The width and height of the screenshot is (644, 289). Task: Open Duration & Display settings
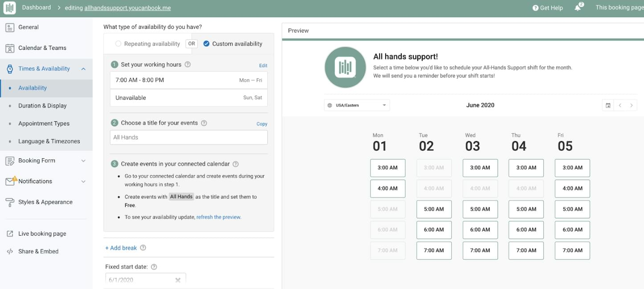[42, 106]
